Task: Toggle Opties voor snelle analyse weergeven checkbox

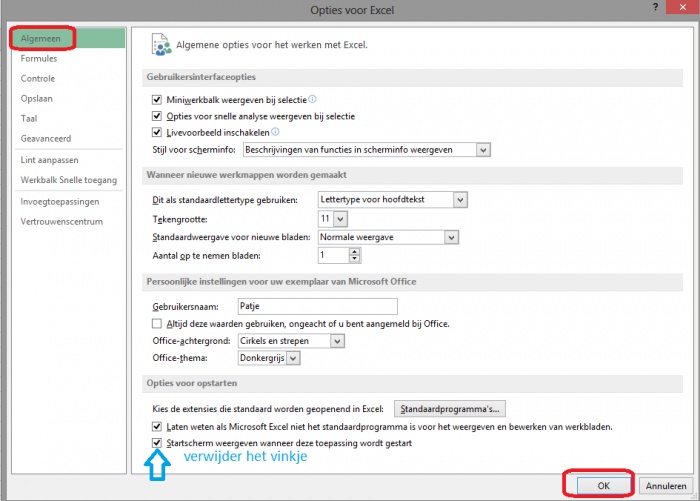Action: (x=157, y=116)
